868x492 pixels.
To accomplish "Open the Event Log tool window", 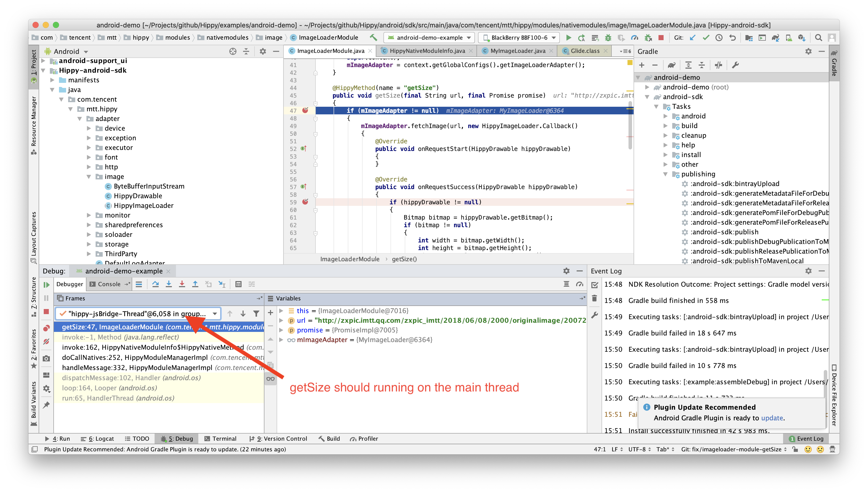I will pos(807,438).
